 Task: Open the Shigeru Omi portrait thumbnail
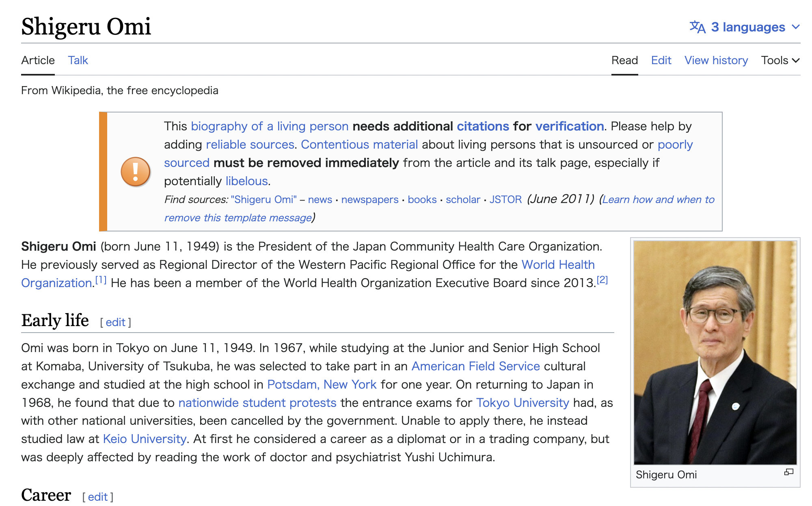point(715,352)
